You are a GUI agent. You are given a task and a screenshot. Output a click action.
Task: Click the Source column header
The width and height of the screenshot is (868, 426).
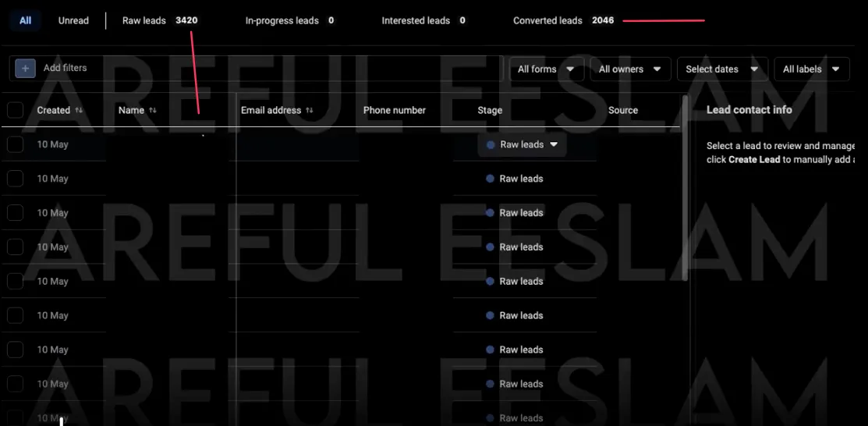click(623, 110)
